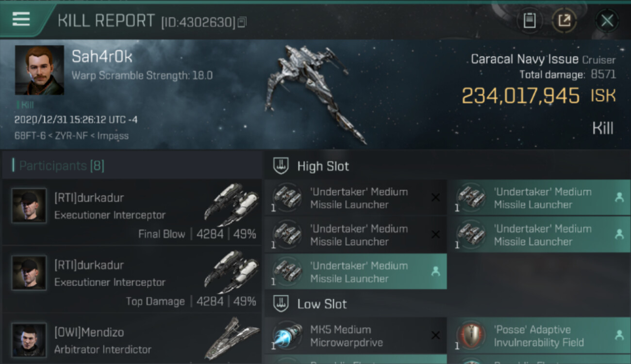
Task: Tap the person icon beside 'Posse' field
Action: [x=619, y=335]
